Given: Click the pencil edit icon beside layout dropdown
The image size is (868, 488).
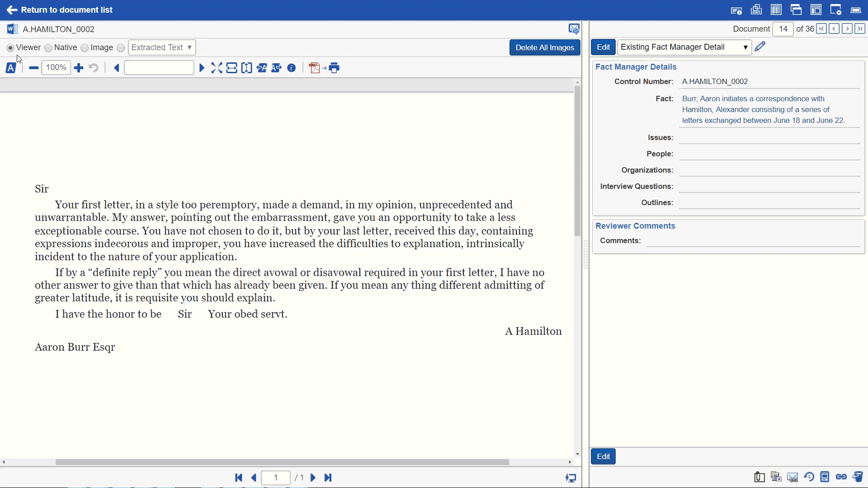Looking at the screenshot, I should coord(760,47).
